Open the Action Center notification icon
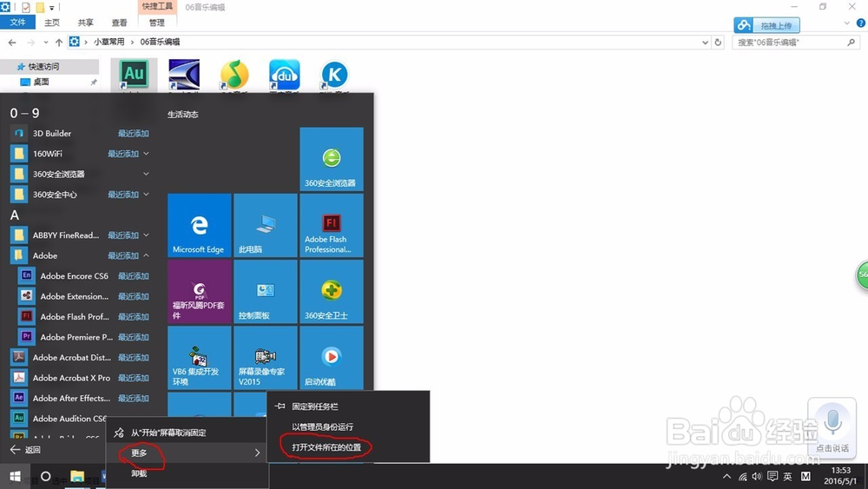The height and width of the screenshot is (489, 868). coord(773,476)
